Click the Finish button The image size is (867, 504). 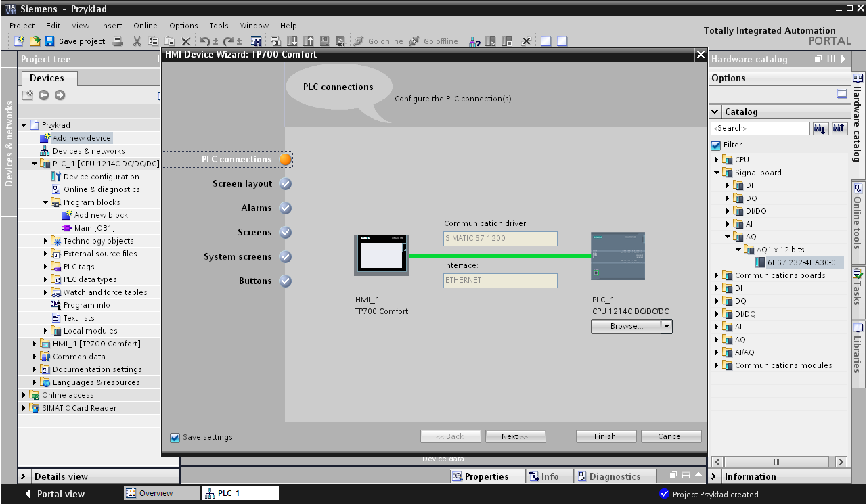[x=606, y=437]
